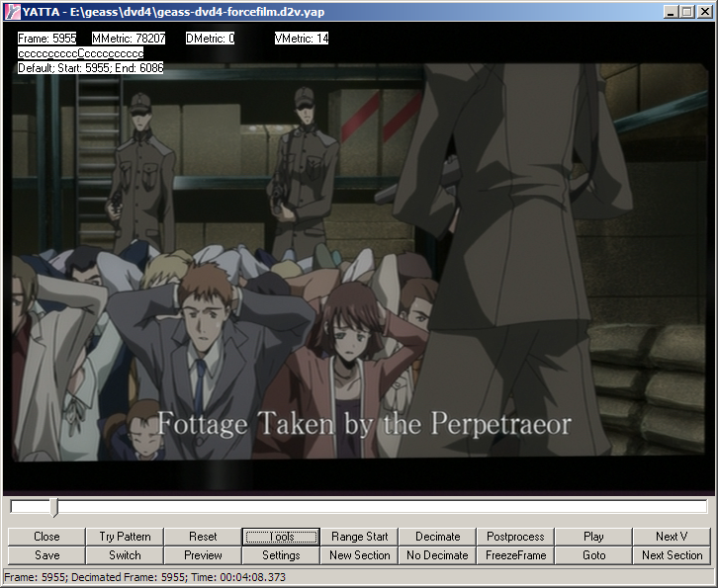The width and height of the screenshot is (718, 588).
Task: Click the 'VMetric: 14' overlay text
Action: tap(302, 39)
